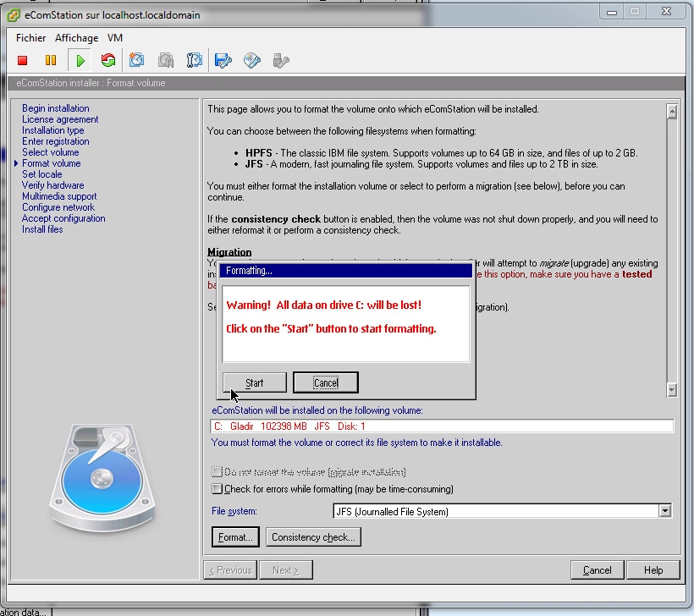Click the floppy drive device icon
694x616 pixels.
[223, 61]
